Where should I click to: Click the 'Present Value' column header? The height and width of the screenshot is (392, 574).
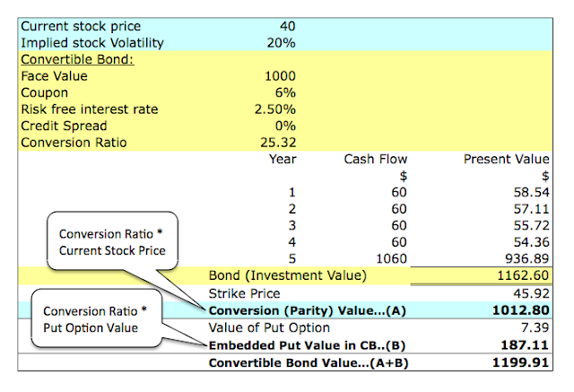pos(507,159)
